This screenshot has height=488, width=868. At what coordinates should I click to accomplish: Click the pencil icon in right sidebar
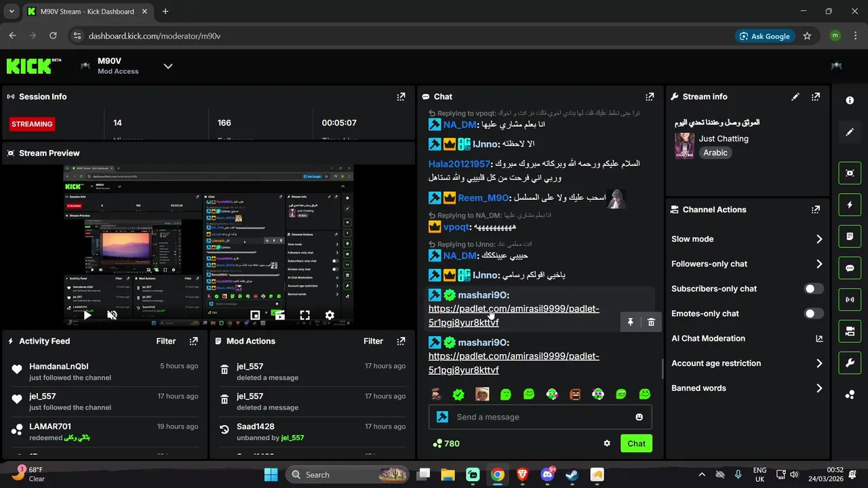pyautogui.click(x=850, y=131)
